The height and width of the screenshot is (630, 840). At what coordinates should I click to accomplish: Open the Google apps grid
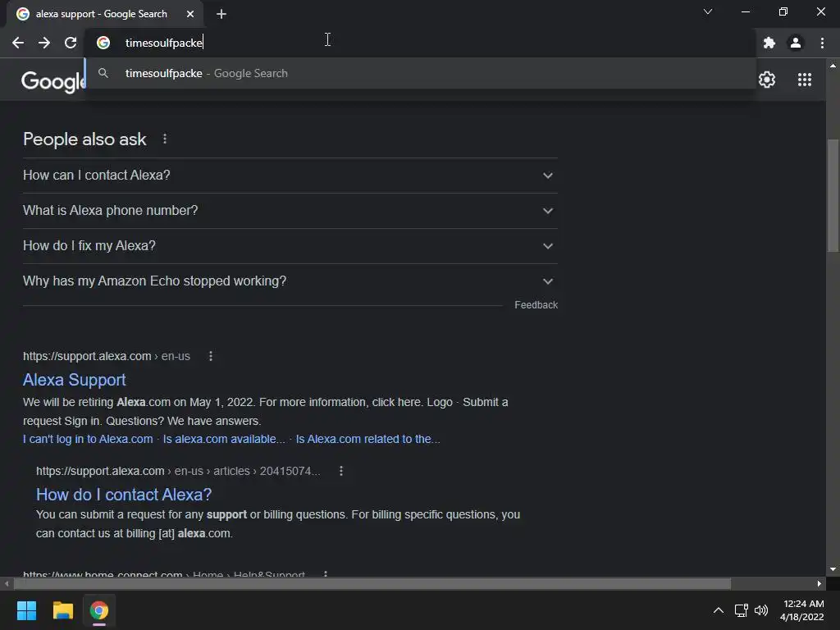click(x=804, y=80)
